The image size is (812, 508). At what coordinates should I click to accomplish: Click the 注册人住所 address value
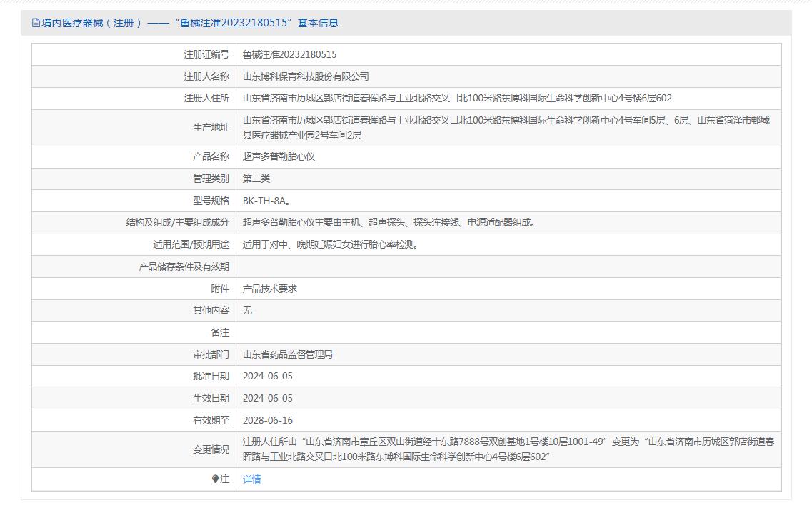(x=457, y=99)
